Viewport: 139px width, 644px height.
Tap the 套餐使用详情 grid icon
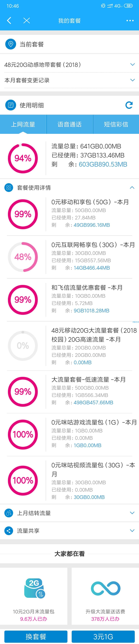tap(9, 187)
